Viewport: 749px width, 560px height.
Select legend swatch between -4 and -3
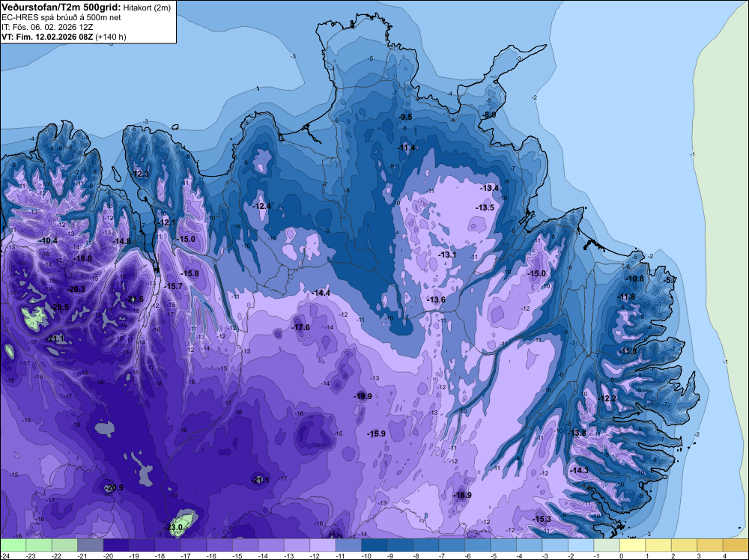530,545
